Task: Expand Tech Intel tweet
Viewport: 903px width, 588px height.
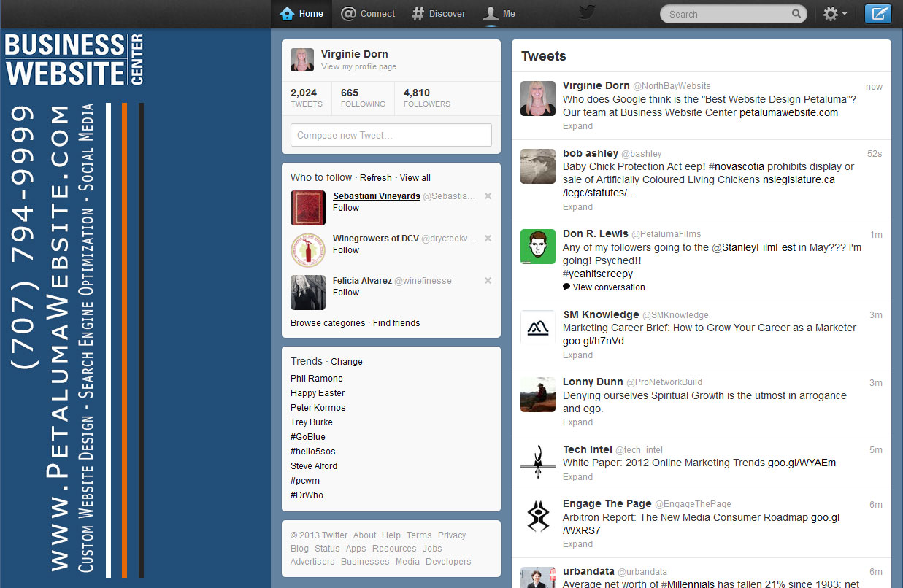Action: pyautogui.click(x=577, y=477)
